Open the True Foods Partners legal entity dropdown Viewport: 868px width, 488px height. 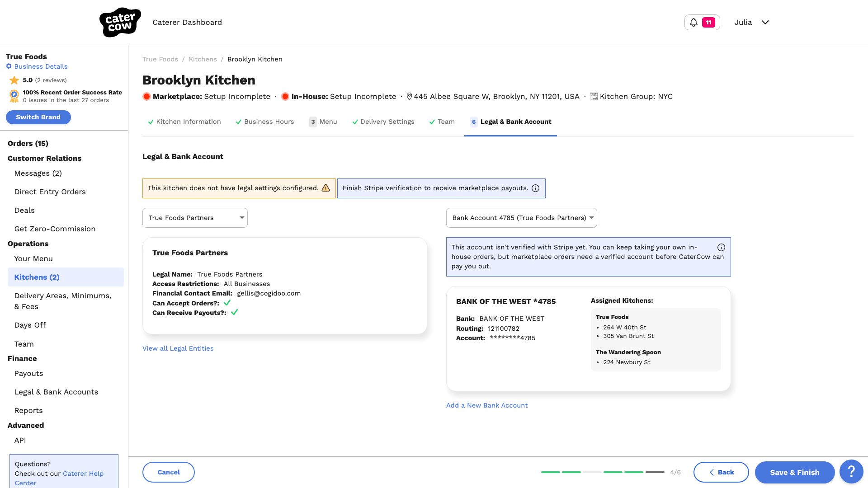pyautogui.click(x=195, y=218)
